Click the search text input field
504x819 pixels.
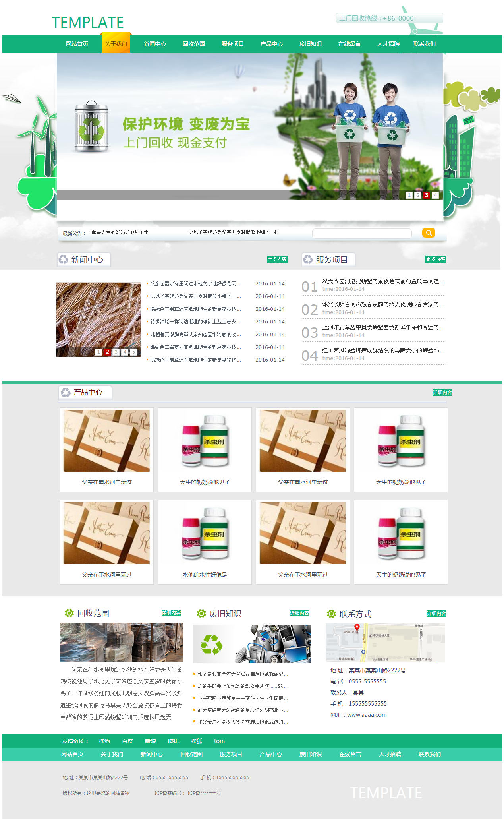pyautogui.click(x=362, y=233)
